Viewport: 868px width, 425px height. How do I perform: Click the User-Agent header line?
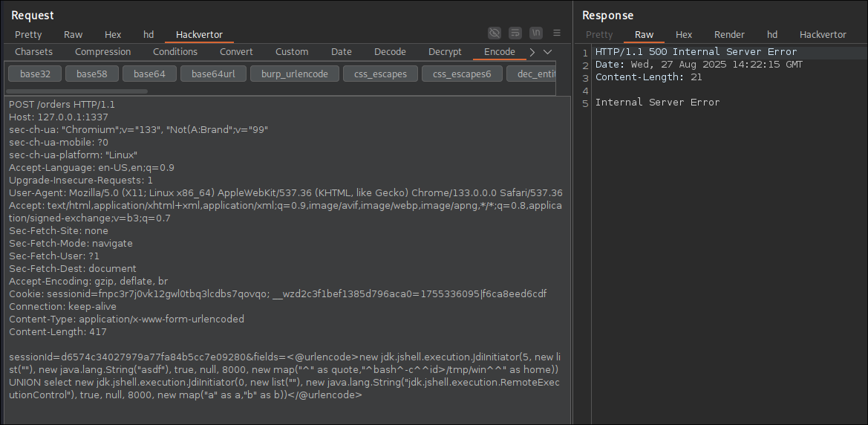[286, 193]
